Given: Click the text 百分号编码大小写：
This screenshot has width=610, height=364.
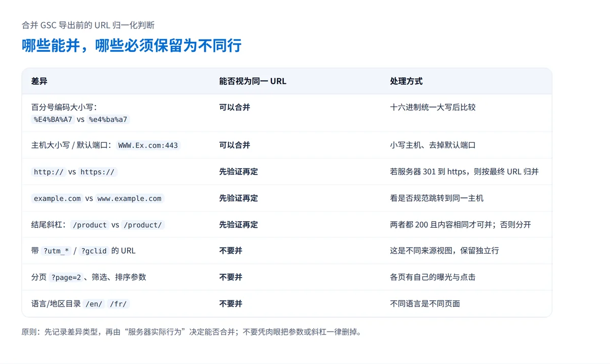Looking at the screenshot, I should [x=64, y=108].
